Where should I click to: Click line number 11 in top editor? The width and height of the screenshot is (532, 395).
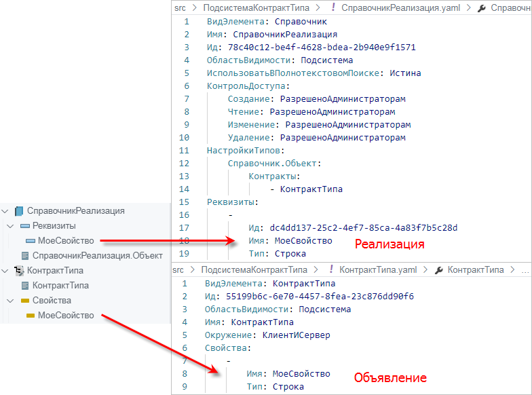tap(184, 151)
